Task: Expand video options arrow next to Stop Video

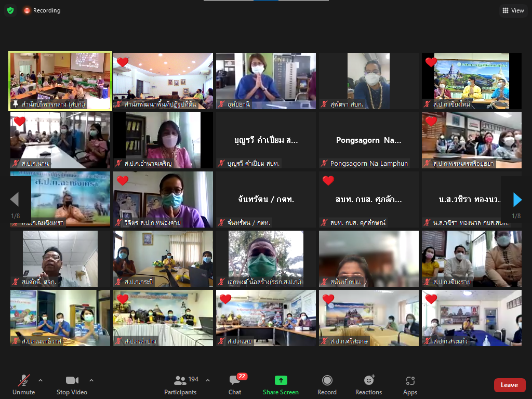Action: pos(91,380)
